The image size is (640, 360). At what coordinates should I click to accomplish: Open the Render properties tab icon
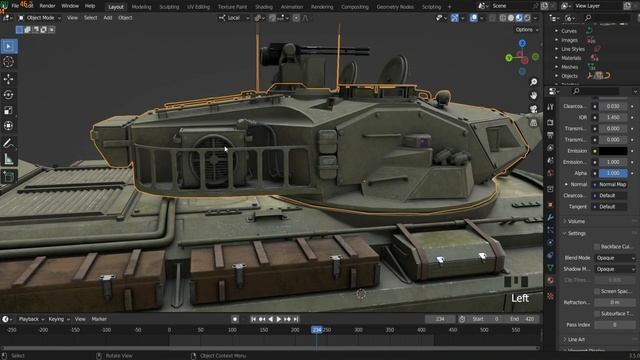[550, 122]
